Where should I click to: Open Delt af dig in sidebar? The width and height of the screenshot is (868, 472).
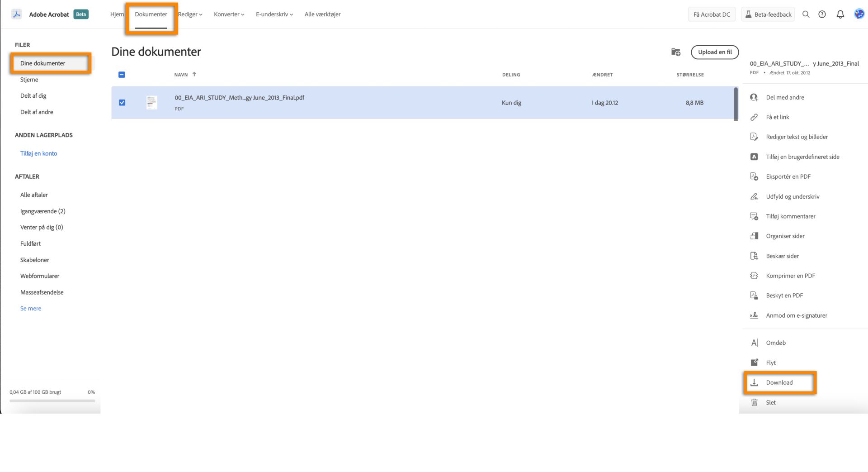(x=33, y=96)
